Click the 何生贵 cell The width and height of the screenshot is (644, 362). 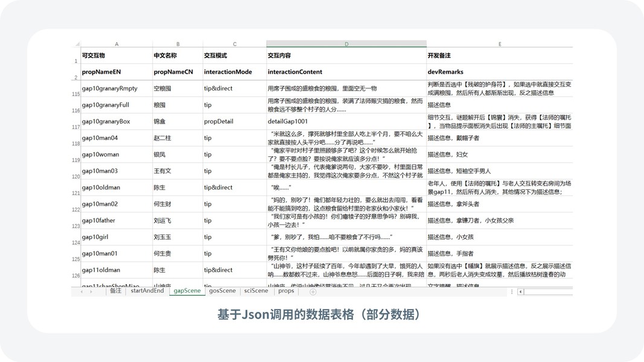tap(178, 253)
